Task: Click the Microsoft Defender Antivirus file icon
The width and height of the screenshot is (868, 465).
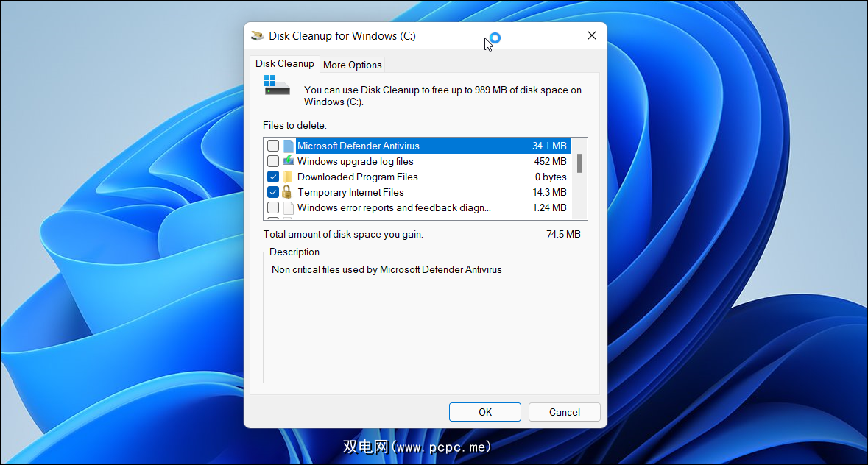Action: 289,146
